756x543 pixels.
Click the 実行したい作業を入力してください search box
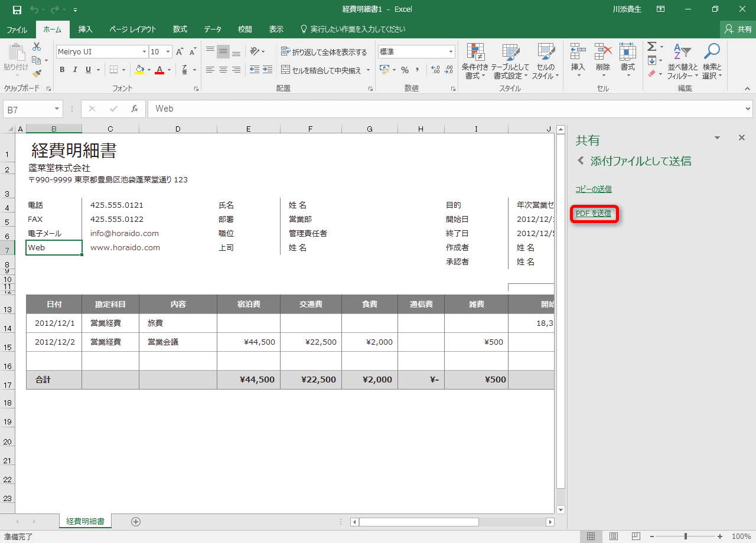coord(353,29)
